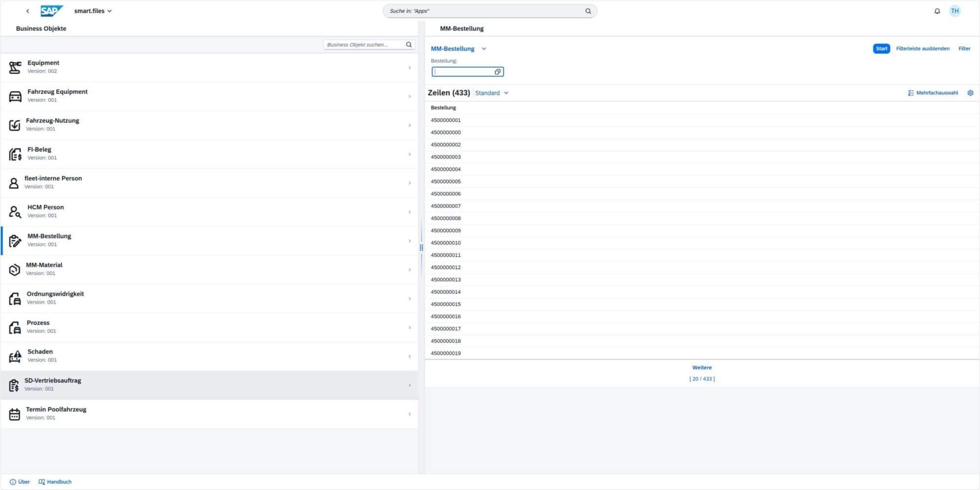Load more rows via Weitere
Image resolution: width=980 pixels, height=490 pixels.
click(x=702, y=367)
